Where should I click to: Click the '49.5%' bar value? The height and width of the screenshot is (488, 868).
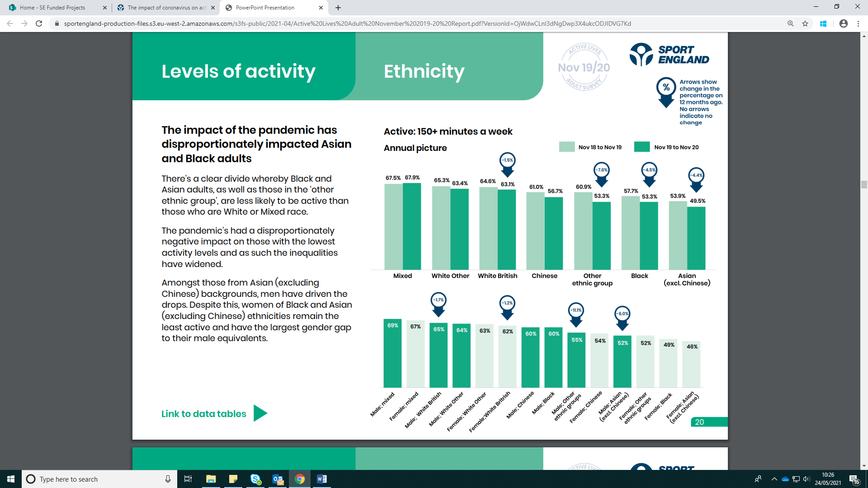click(698, 201)
